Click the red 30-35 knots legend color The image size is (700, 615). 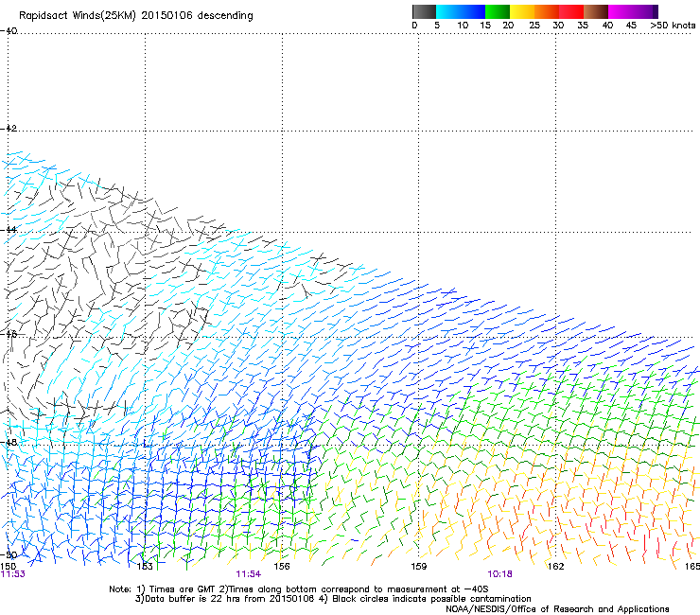[x=571, y=11]
